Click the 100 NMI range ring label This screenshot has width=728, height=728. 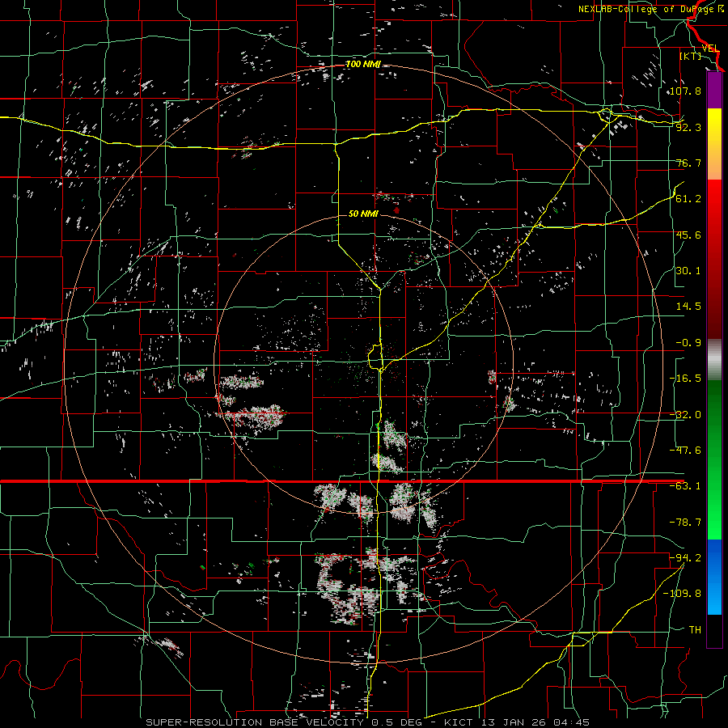[x=363, y=64]
